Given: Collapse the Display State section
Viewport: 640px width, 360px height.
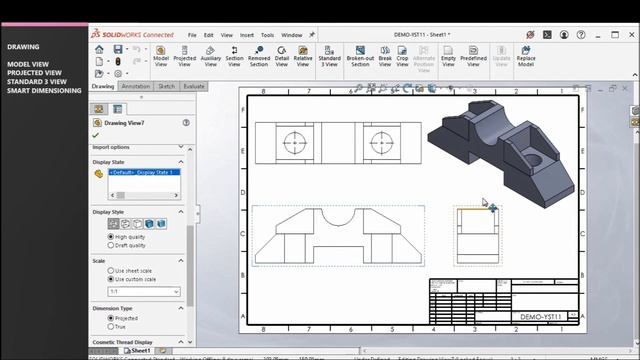Looking at the screenshot, I should (181, 162).
